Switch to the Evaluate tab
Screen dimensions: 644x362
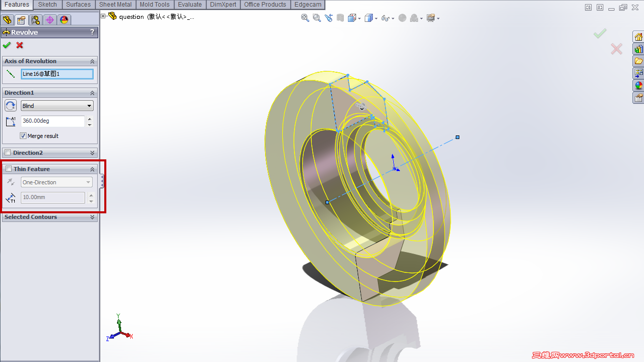click(190, 5)
